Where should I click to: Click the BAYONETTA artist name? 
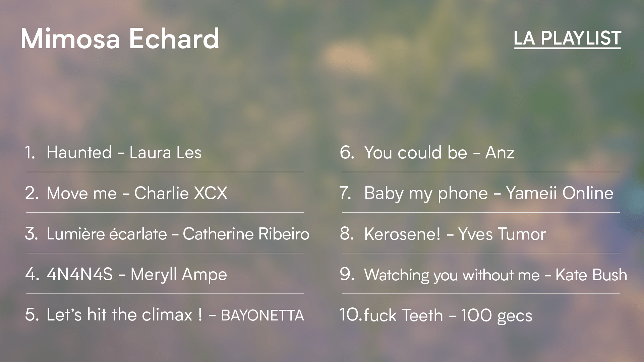point(262,315)
